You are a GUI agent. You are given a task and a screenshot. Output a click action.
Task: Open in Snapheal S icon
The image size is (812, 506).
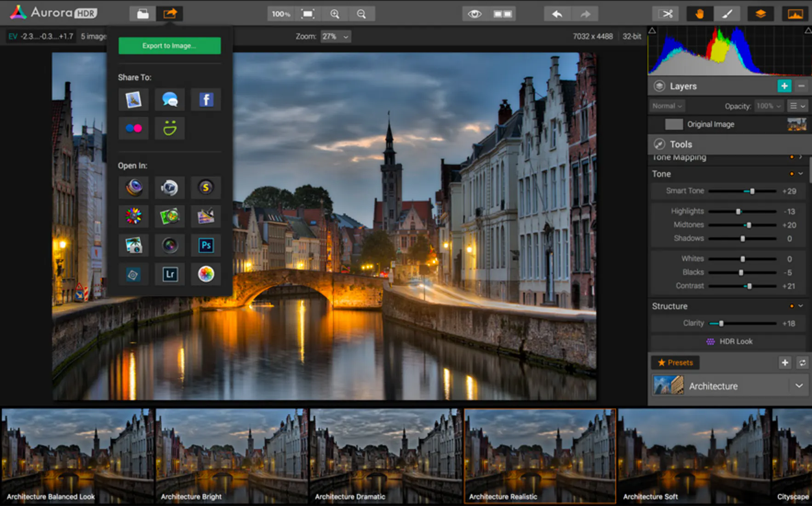[x=206, y=187]
